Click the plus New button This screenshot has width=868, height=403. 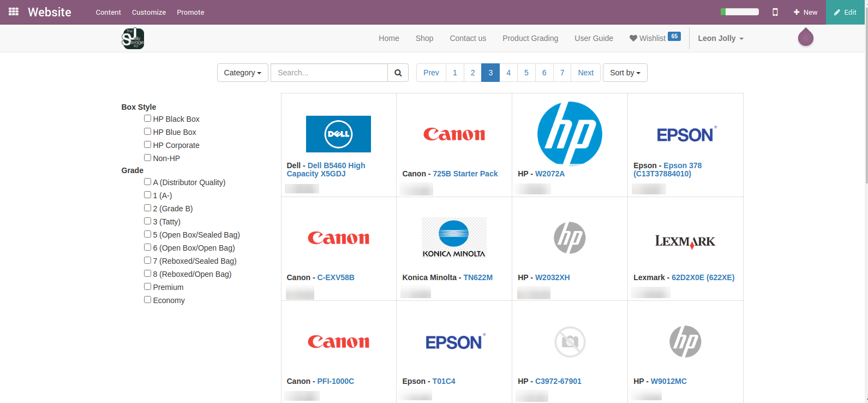pos(805,12)
